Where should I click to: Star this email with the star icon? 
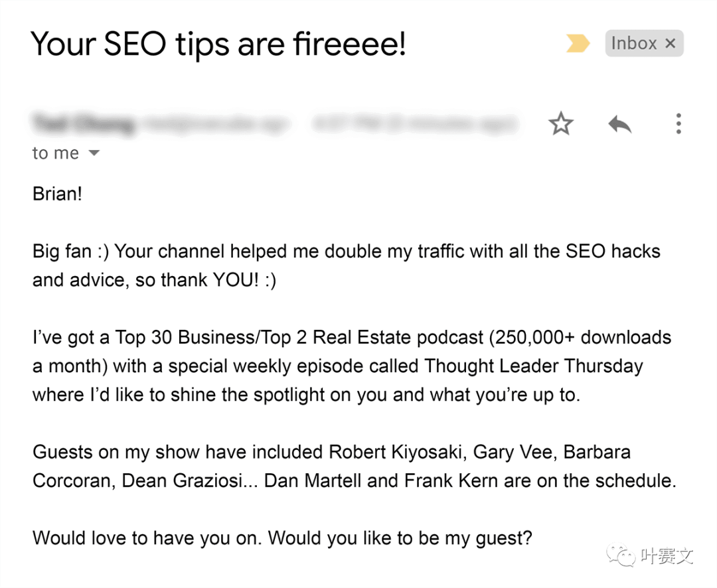click(x=560, y=123)
